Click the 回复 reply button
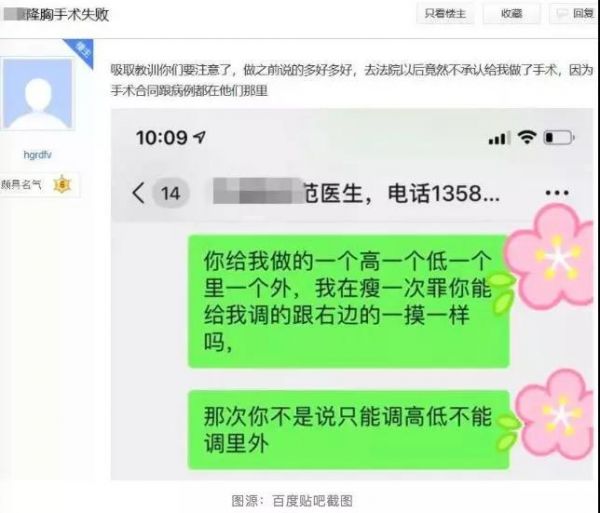600x513 pixels. (x=575, y=14)
